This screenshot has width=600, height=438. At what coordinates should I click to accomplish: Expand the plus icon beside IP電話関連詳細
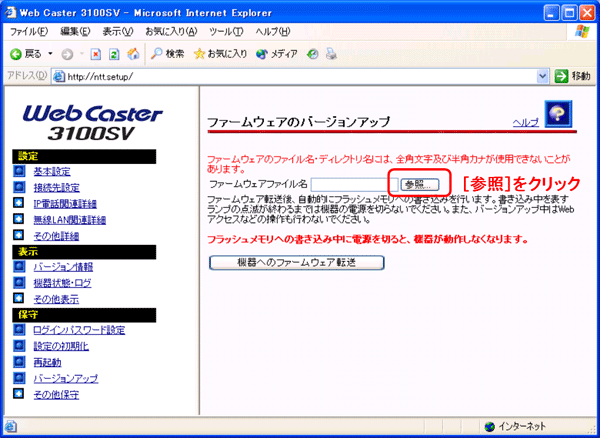[19, 203]
